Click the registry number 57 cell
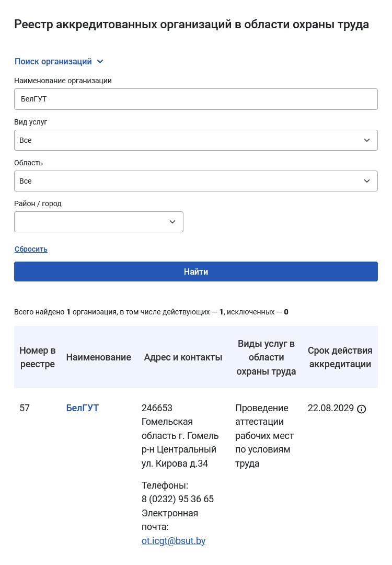The image size is (392, 565). click(x=25, y=408)
